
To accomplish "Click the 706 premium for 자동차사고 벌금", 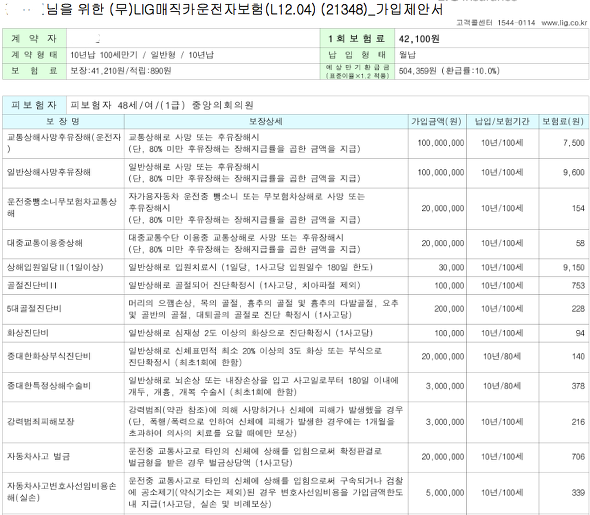I will click(578, 457).
